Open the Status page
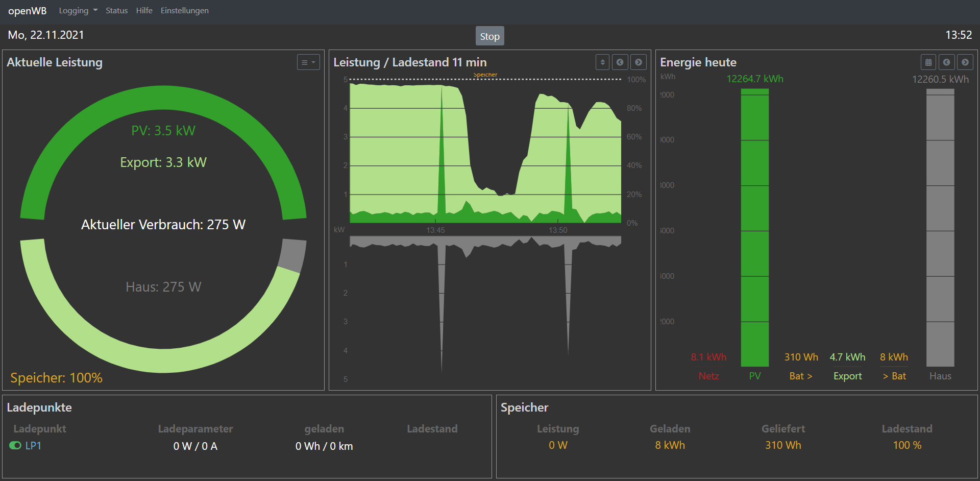 click(x=116, y=11)
